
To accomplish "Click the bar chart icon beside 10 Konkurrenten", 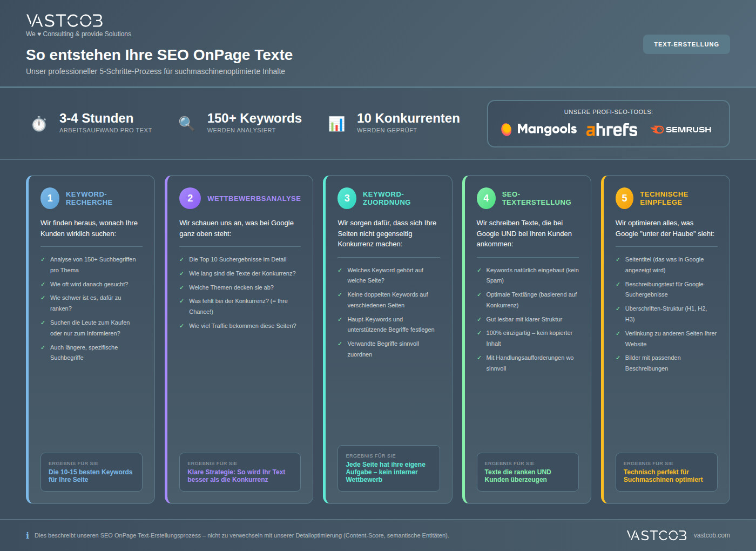I will coord(336,124).
